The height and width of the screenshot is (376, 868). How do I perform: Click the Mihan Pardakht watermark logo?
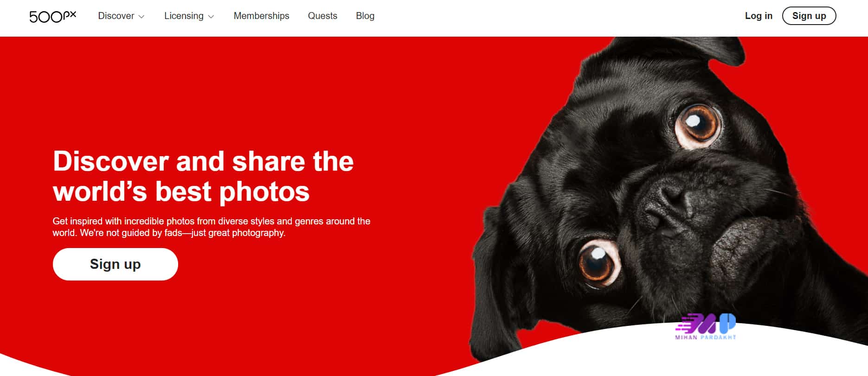coord(705,327)
